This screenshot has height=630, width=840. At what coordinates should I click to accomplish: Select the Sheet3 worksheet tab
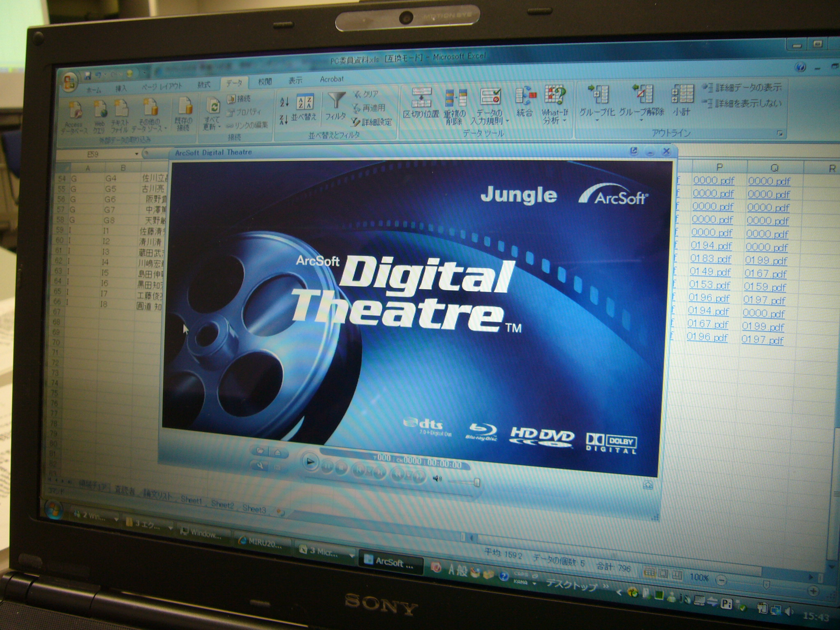tap(254, 509)
